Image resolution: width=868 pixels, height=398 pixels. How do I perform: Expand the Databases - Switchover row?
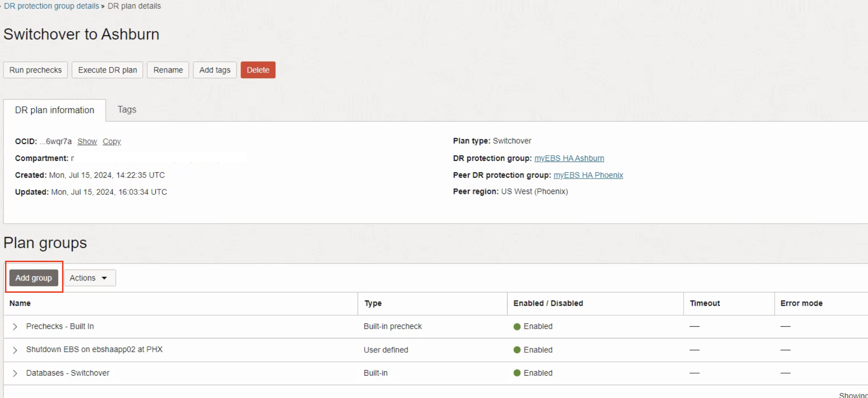pyautogui.click(x=15, y=373)
